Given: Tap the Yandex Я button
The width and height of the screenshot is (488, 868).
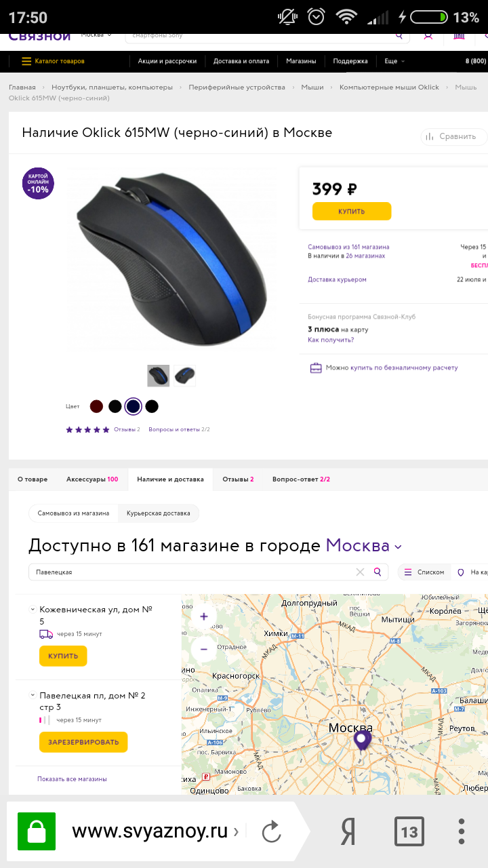Looking at the screenshot, I should click(348, 831).
